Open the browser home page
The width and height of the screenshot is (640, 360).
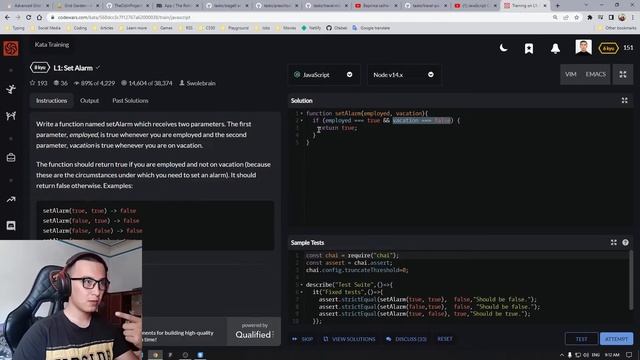click(x=39, y=18)
